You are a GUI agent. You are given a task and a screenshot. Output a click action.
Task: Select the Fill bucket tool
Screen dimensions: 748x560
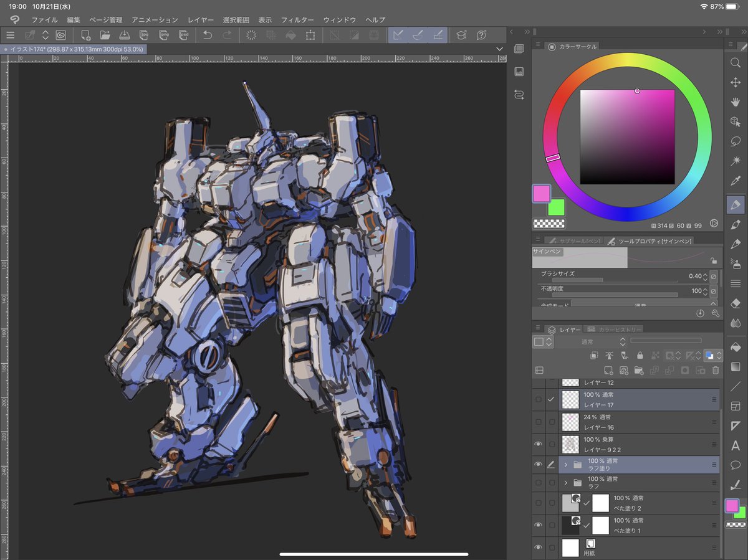(x=736, y=347)
